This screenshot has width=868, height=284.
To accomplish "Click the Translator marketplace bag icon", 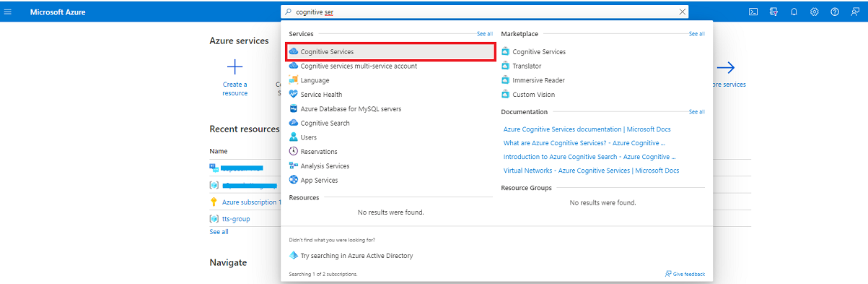I will 505,66.
